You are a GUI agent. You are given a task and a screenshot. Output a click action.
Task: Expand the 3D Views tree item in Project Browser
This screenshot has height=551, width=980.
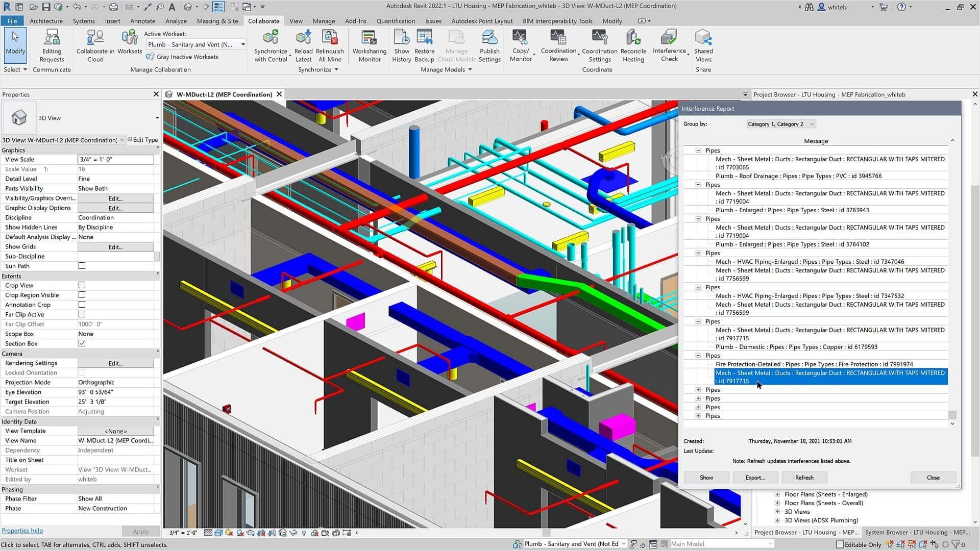pyautogui.click(x=777, y=512)
